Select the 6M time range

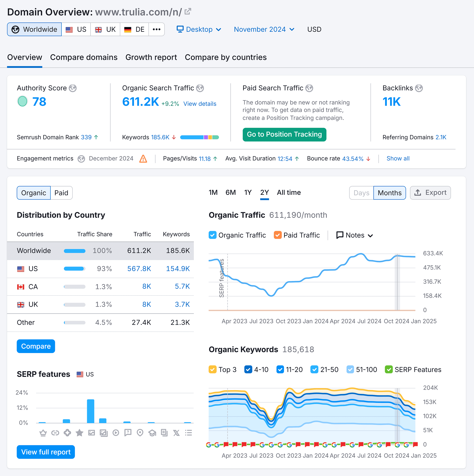231,192
